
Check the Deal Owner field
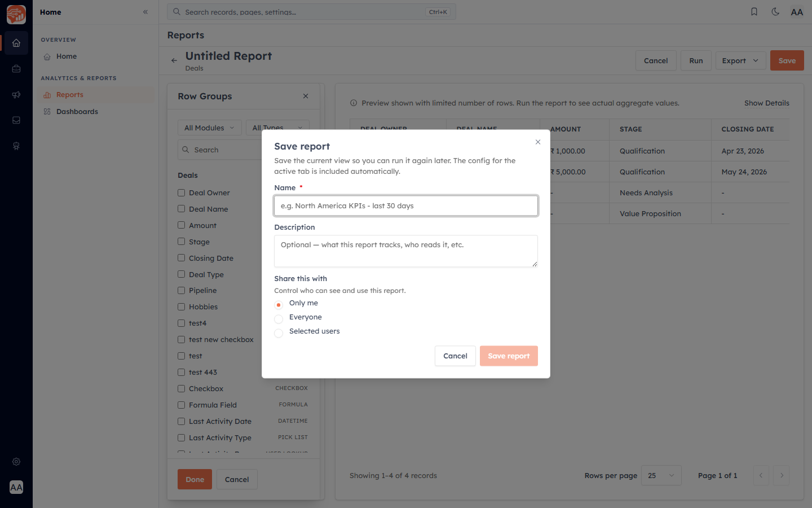(x=182, y=192)
